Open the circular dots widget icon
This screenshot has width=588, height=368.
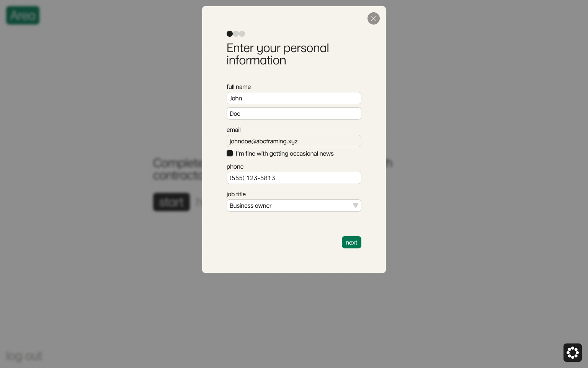[x=572, y=353]
